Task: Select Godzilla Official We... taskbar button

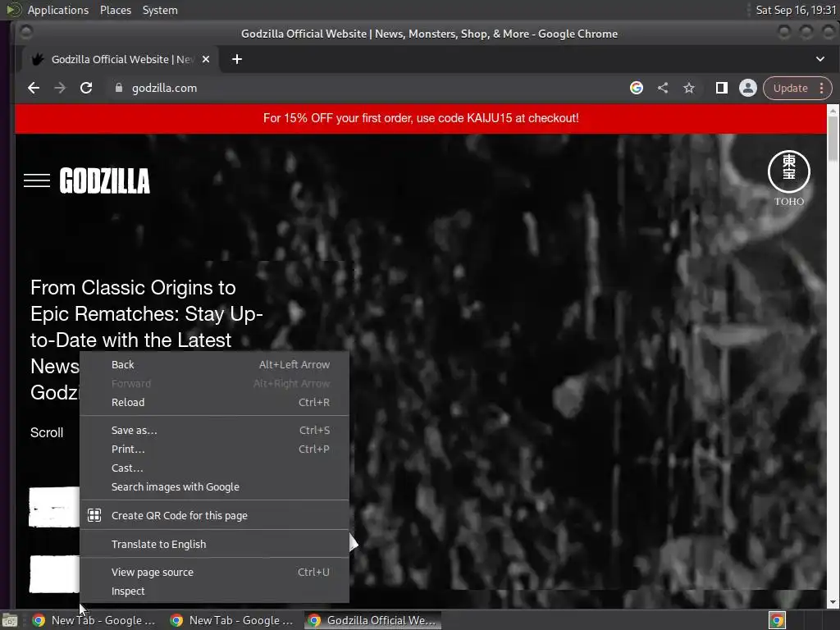Action: click(x=373, y=620)
